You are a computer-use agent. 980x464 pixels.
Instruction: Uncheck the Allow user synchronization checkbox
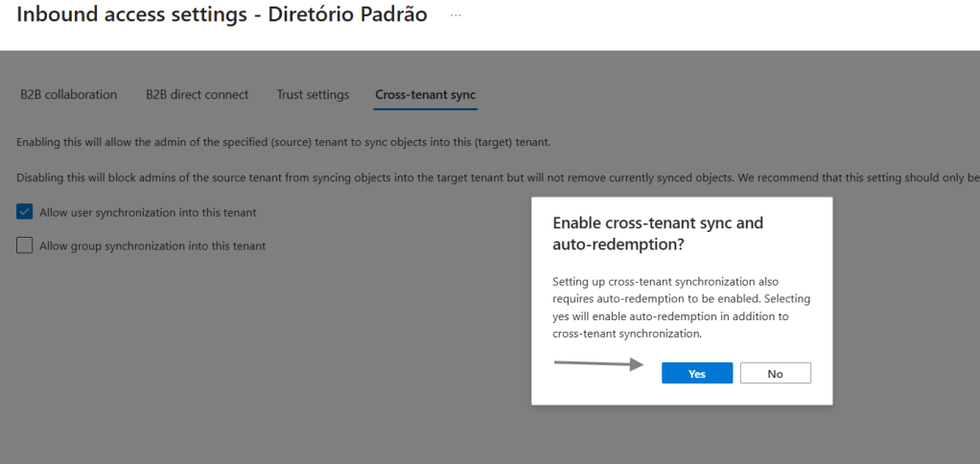coord(25,212)
